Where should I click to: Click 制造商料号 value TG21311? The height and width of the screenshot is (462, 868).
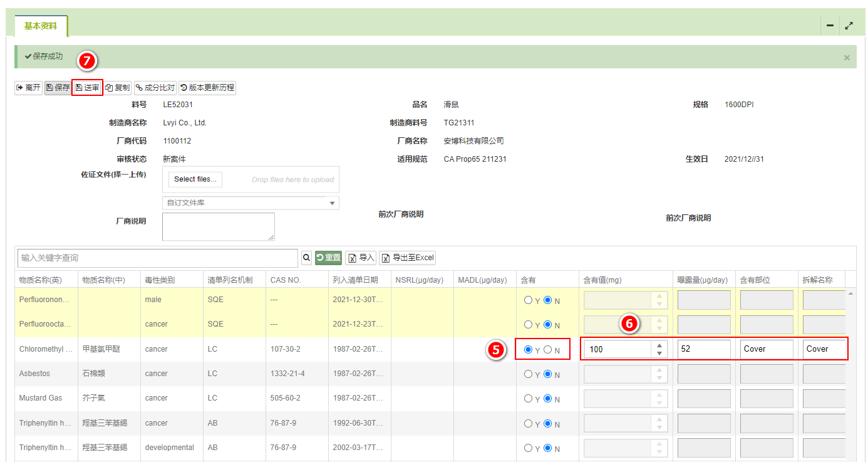[459, 123]
